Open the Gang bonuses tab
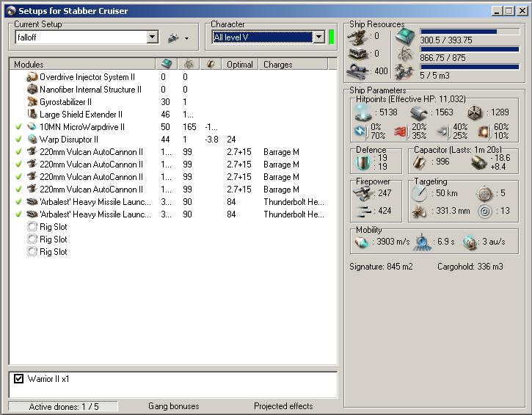Viewport: 532px width, 415px height. pos(174,406)
